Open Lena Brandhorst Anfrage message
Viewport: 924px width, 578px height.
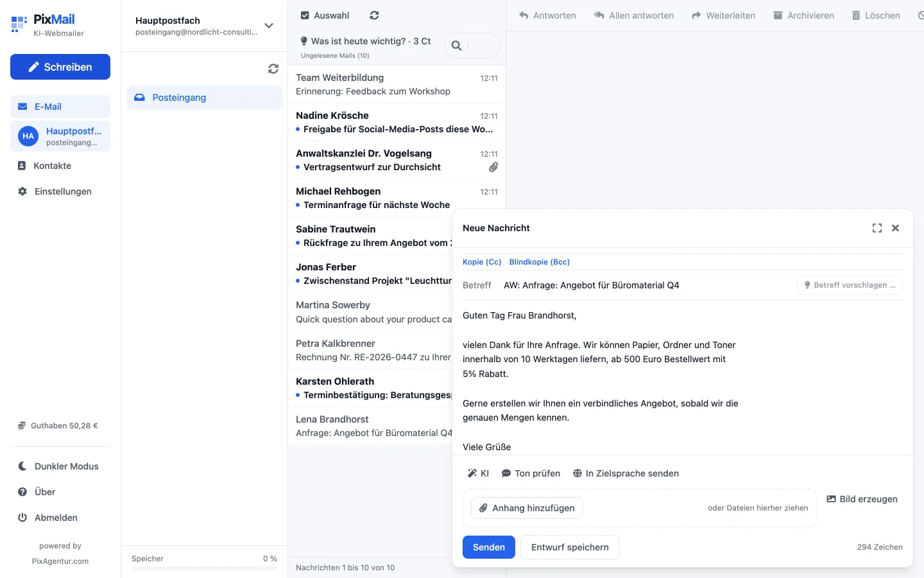(371, 426)
